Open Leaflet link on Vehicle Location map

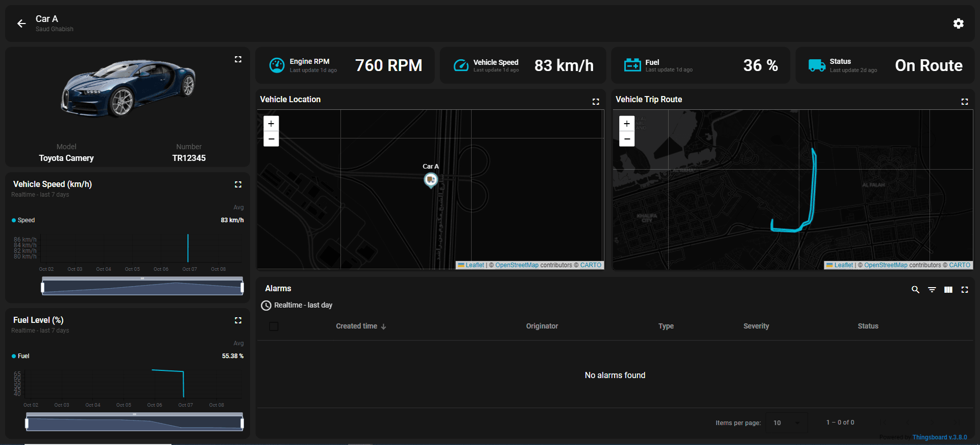tap(471, 265)
